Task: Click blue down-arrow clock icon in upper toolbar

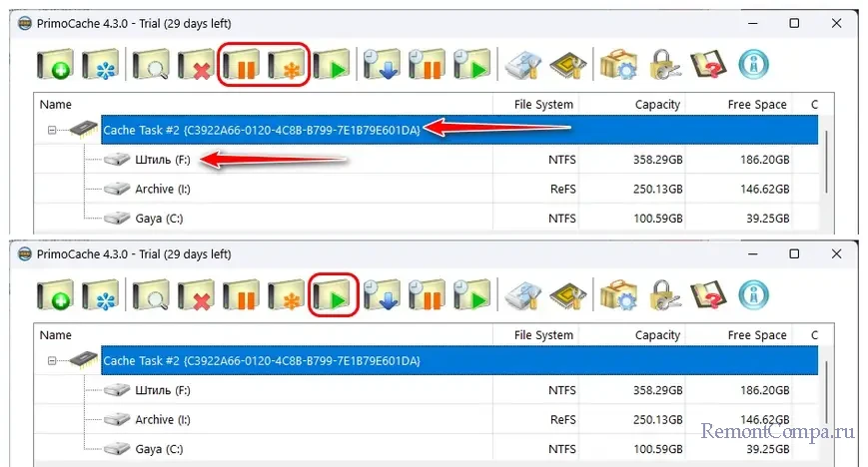Action: pos(381,66)
